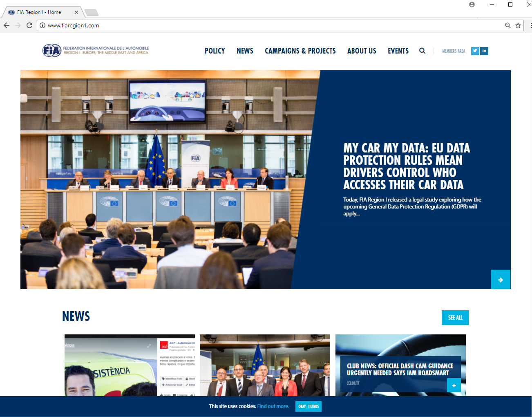Click the FIA Region I logo
532x417 pixels.
point(96,50)
